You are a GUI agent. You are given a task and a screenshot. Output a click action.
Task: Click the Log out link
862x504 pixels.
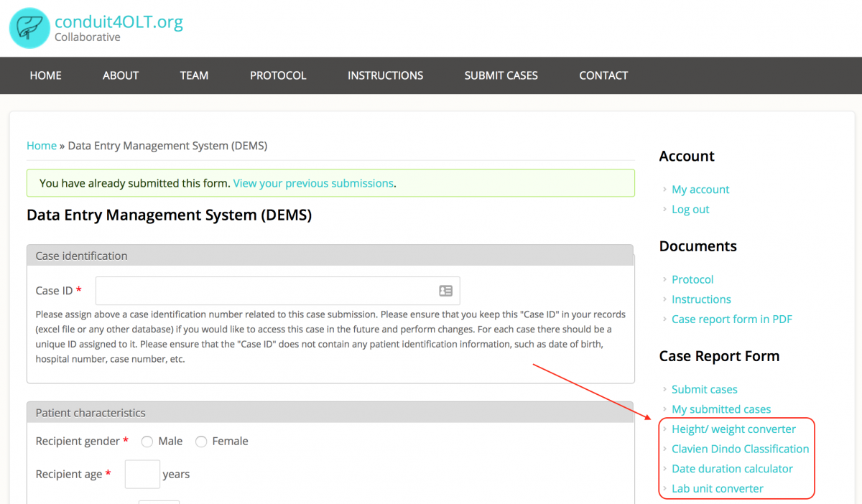[690, 210]
